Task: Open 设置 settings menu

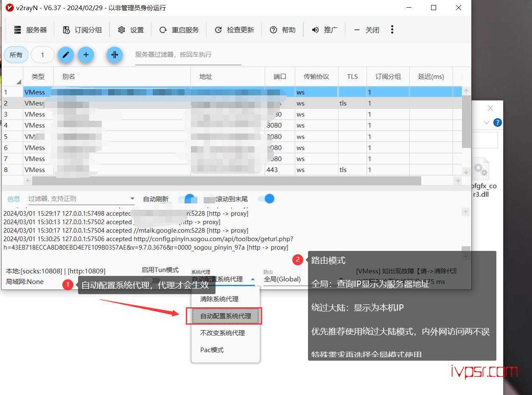Action: tap(131, 30)
